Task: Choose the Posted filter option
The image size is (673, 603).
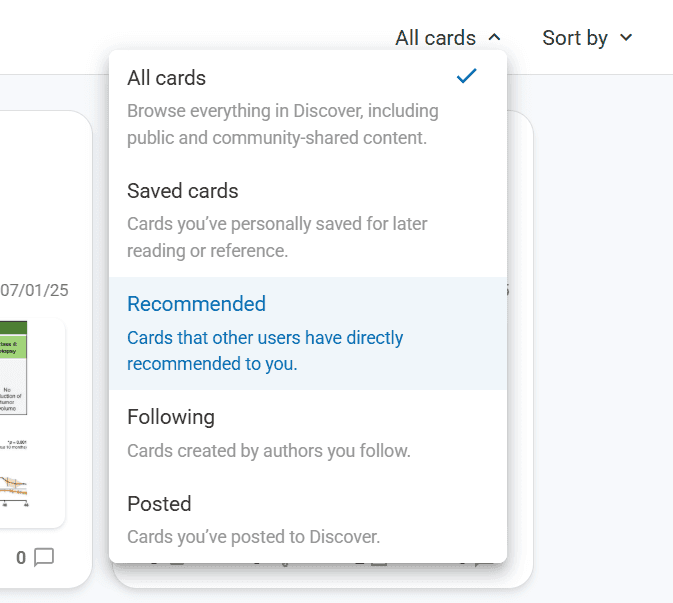Action: coord(159,504)
